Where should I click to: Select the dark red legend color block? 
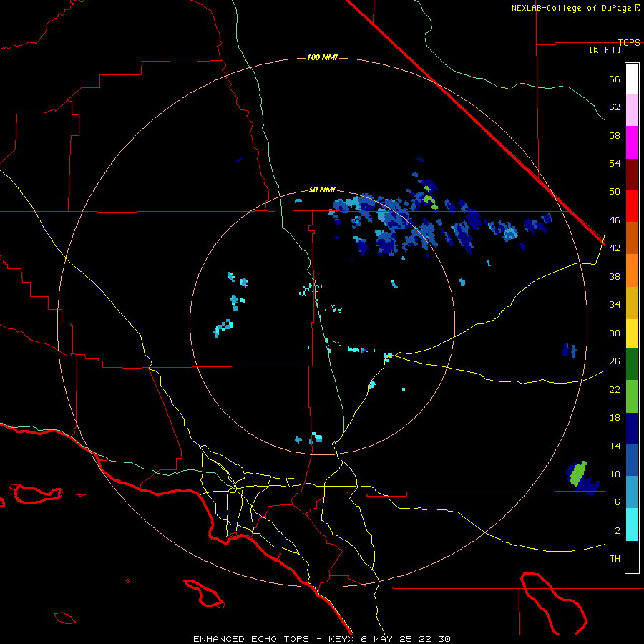tap(632, 175)
